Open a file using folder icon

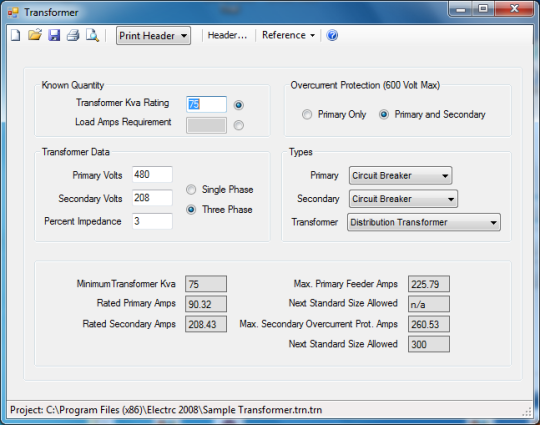click(35, 35)
